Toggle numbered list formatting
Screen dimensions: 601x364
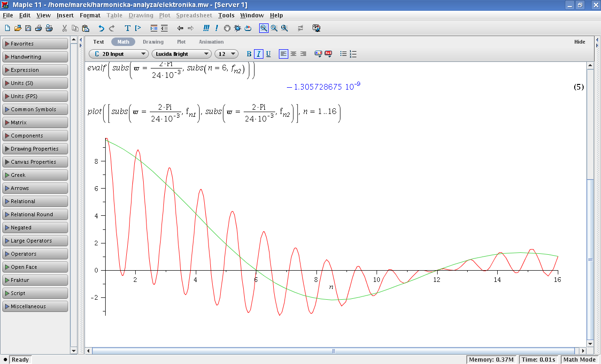click(x=354, y=54)
